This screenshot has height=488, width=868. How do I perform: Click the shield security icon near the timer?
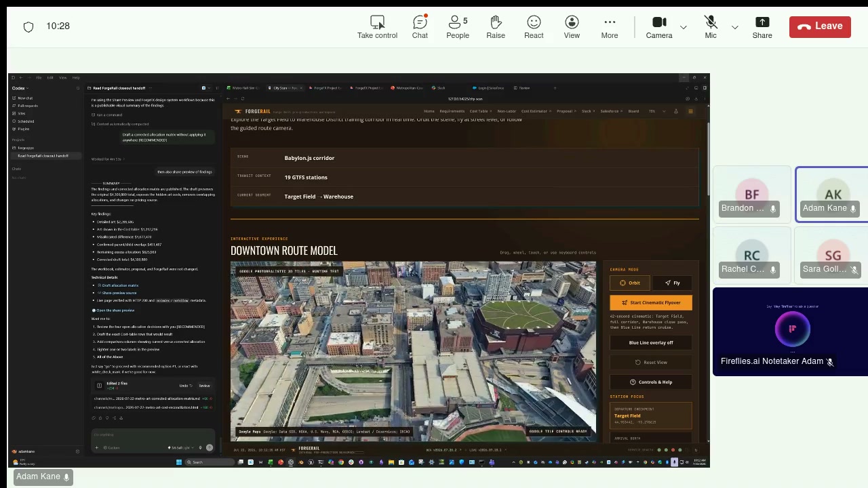click(28, 26)
